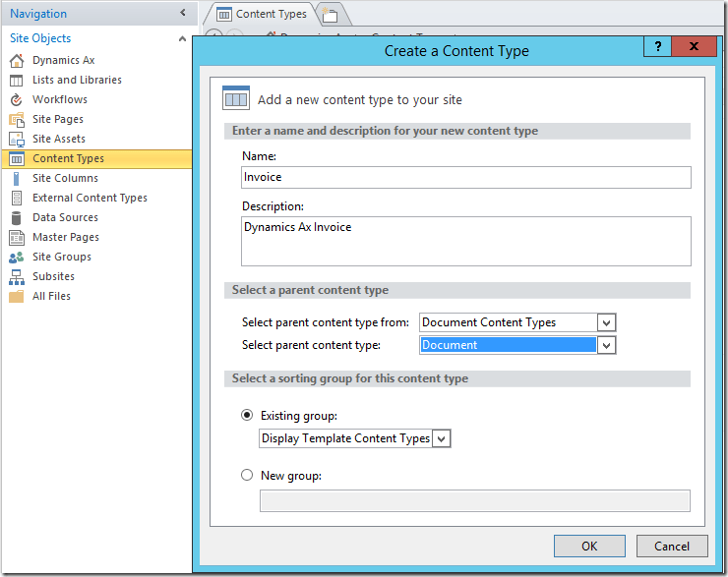728x577 pixels.
Task: Open the Display Template Content Types dropdown
Action: pos(441,438)
